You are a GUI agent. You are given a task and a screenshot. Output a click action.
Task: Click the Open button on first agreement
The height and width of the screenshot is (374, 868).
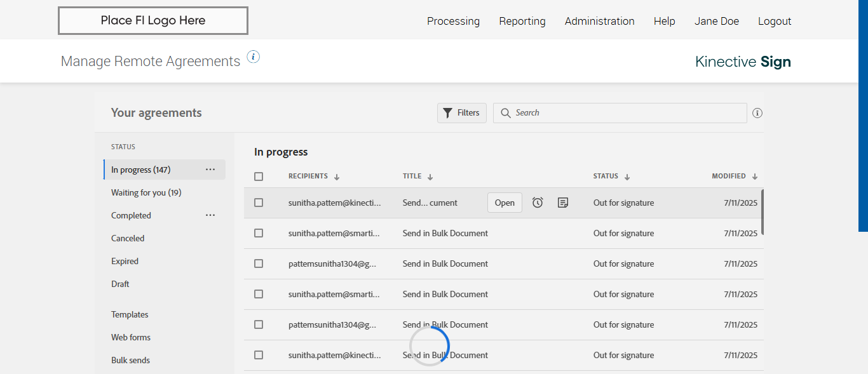pos(505,203)
